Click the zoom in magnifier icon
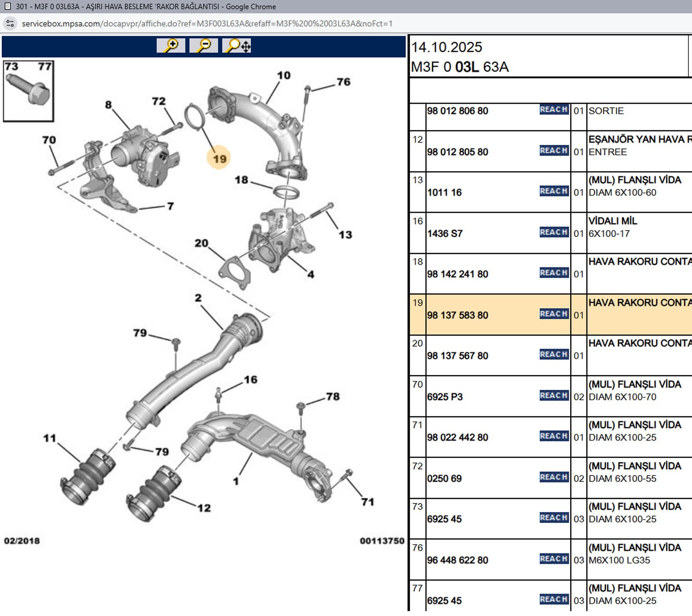This screenshot has width=692, height=616. coord(171,46)
